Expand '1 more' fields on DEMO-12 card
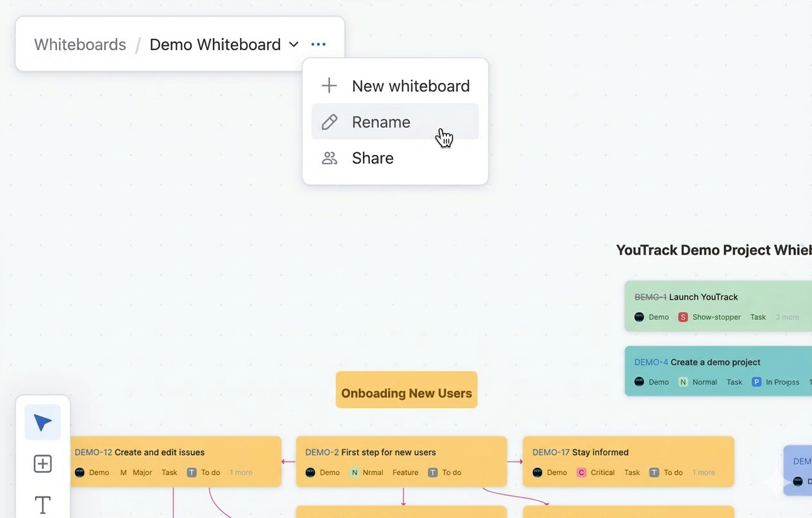 pyautogui.click(x=241, y=472)
